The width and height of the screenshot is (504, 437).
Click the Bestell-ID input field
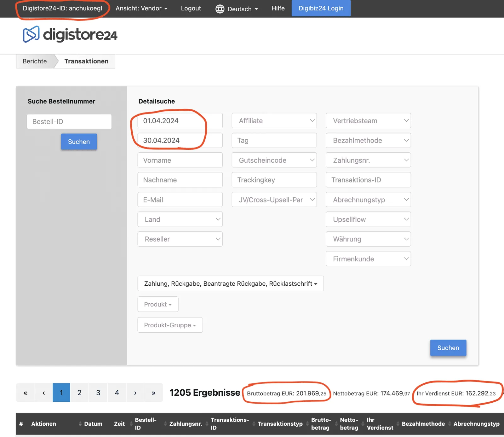coord(69,121)
